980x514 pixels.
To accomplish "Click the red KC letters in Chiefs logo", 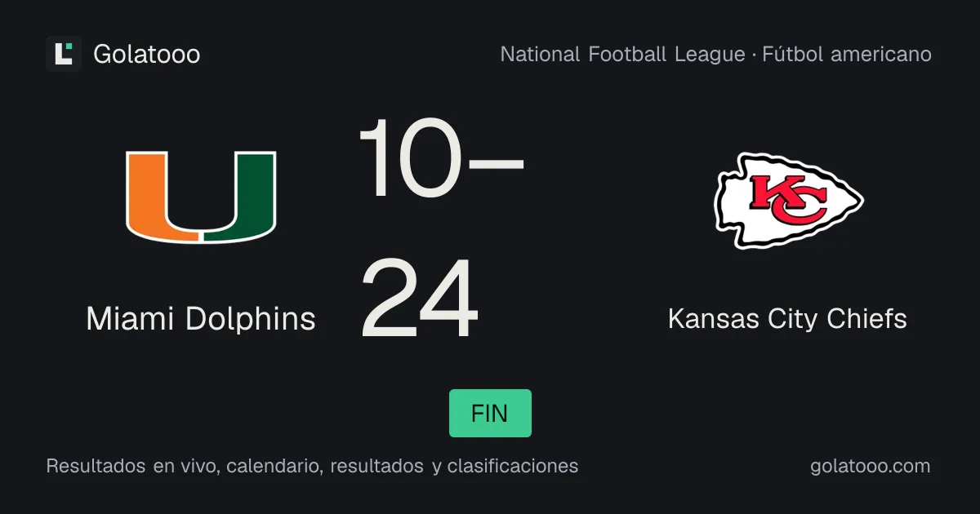I will coord(788,201).
